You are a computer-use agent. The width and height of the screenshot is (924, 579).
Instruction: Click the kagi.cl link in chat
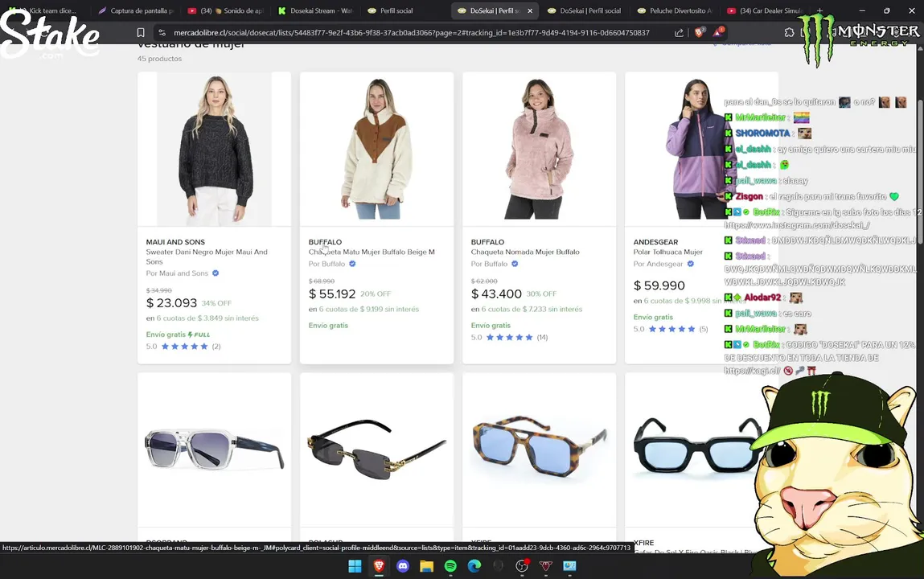[753, 371]
